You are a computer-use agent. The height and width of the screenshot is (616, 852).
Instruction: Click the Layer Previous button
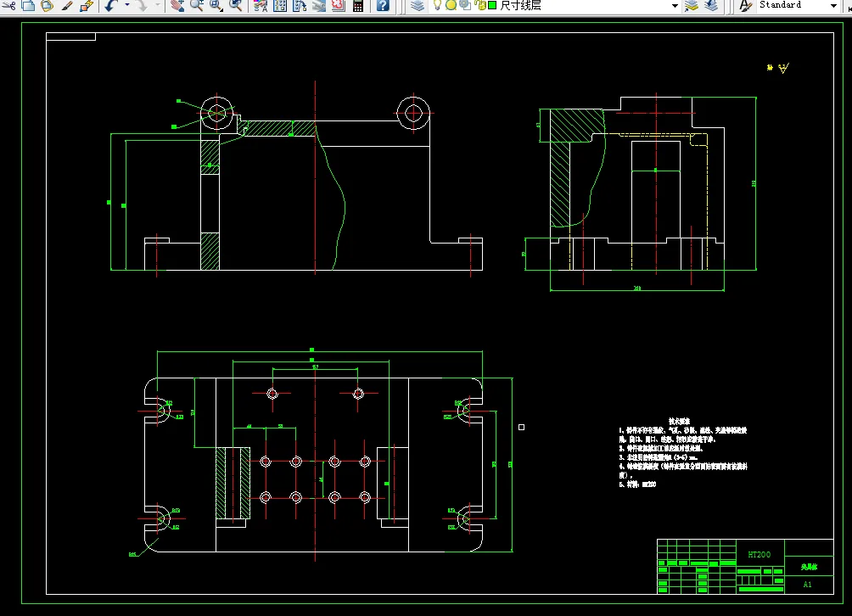coord(711,5)
